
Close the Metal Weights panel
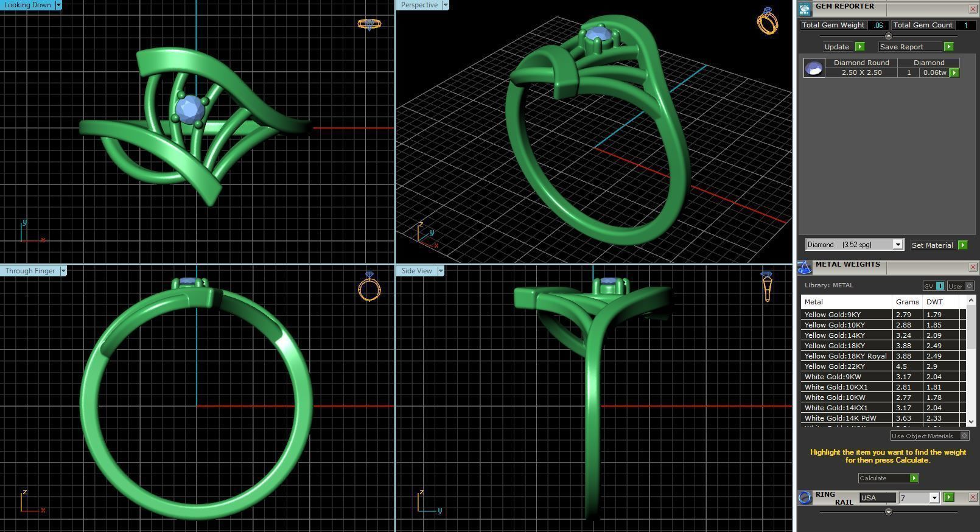click(973, 267)
